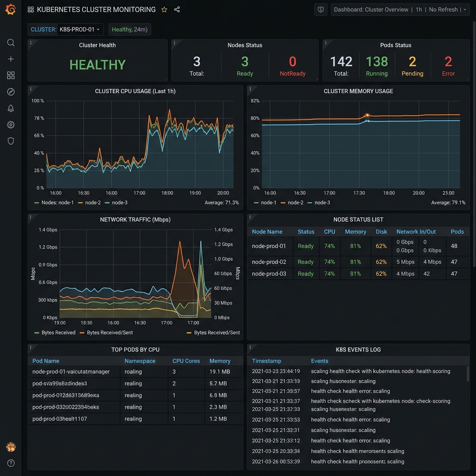Open the dashboards grid icon in sidebar
Screen dimensions: 476x476
click(11, 75)
